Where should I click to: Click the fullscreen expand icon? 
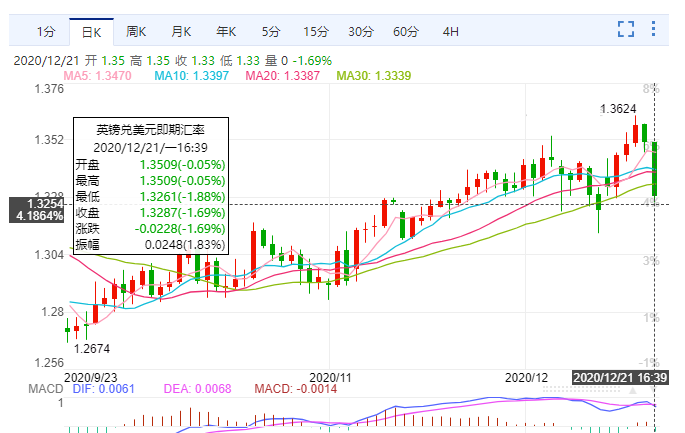(x=627, y=30)
